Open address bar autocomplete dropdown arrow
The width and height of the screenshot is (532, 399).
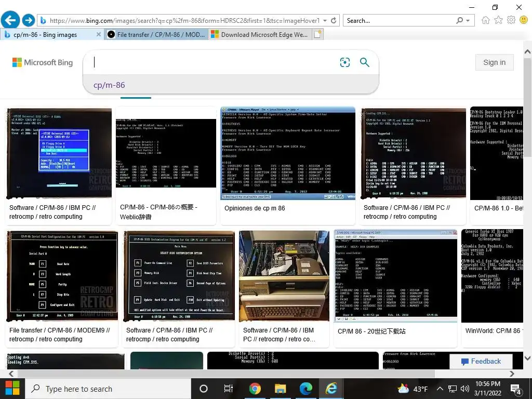point(325,20)
